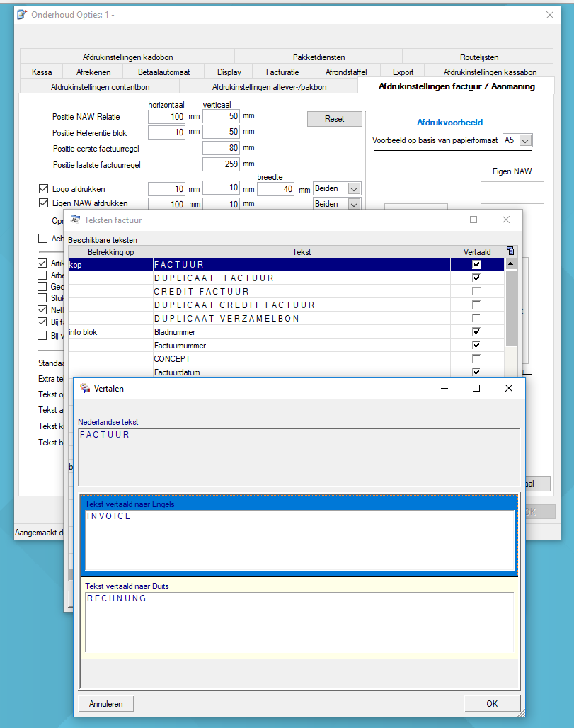Click the clipboard icon in Vertaald column header
The height and width of the screenshot is (728, 574).
pos(511,251)
